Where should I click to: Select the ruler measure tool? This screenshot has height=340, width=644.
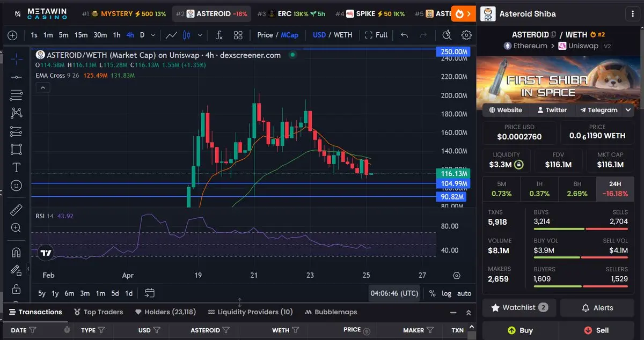(x=16, y=210)
